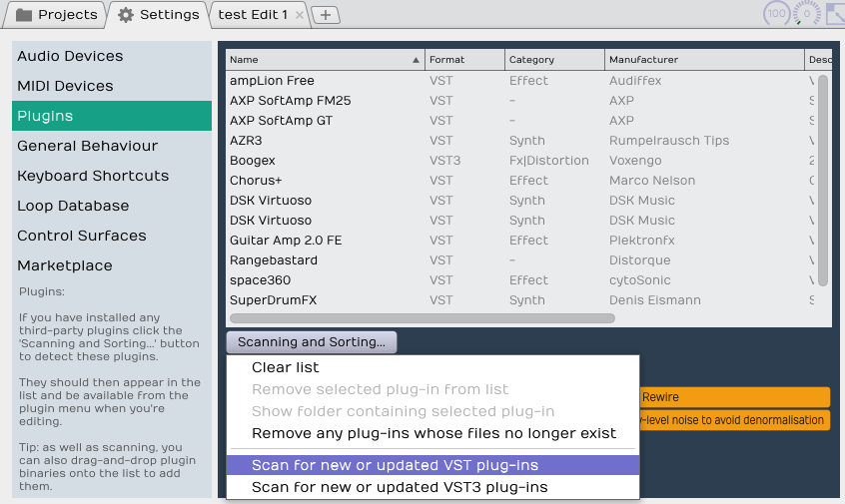Select Scan for new or updated VST plug-ins
The height and width of the screenshot is (504, 845).
click(x=395, y=465)
